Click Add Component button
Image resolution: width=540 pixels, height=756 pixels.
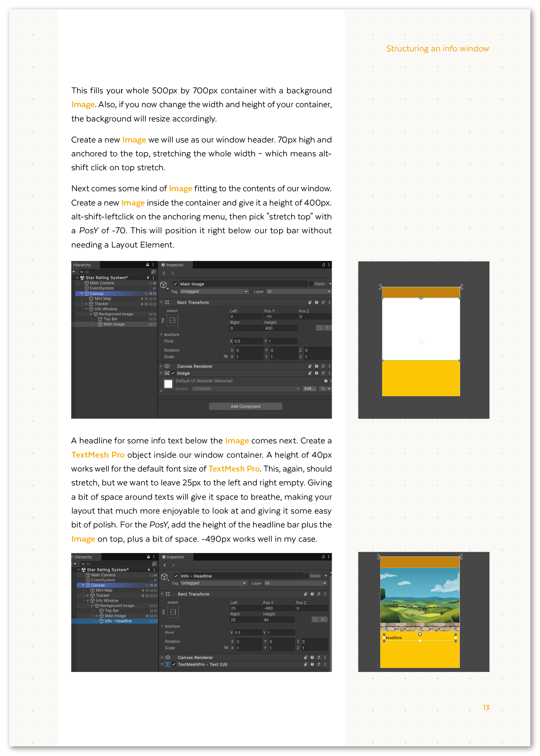tap(245, 406)
